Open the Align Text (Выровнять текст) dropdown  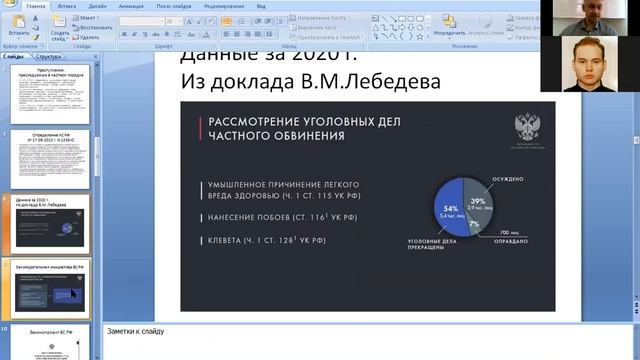315,27
